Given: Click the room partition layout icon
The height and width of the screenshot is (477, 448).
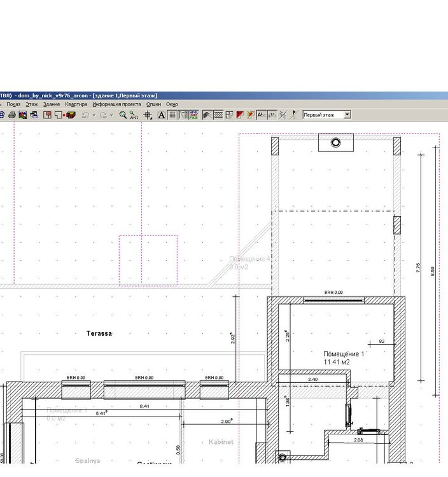Looking at the screenshot, I should click(x=229, y=115).
